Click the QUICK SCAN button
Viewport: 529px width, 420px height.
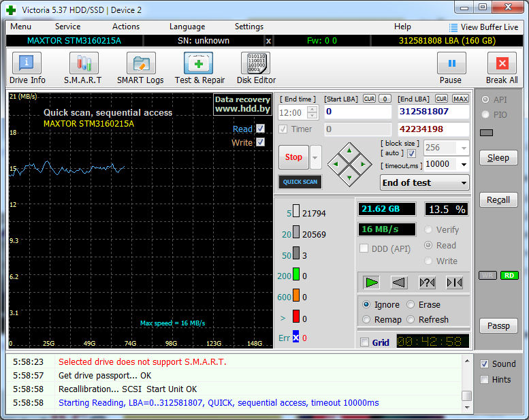(x=300, y=182)
